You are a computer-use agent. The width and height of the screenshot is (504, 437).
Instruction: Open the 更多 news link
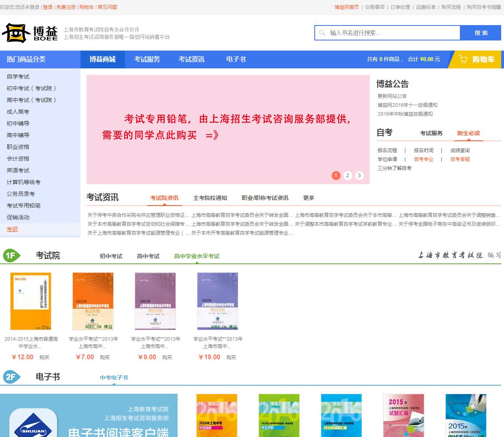tap(309, 198)
